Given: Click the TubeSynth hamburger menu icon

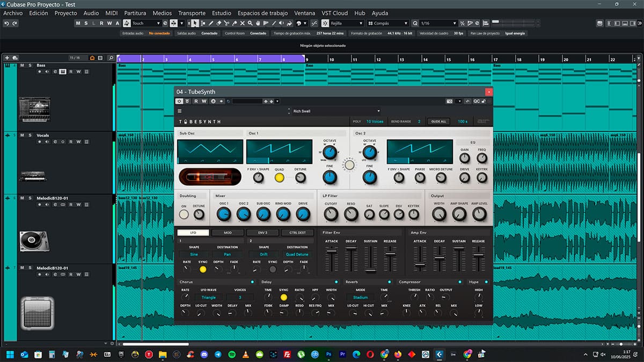Looking at the screenshot, I should [180, 111].
